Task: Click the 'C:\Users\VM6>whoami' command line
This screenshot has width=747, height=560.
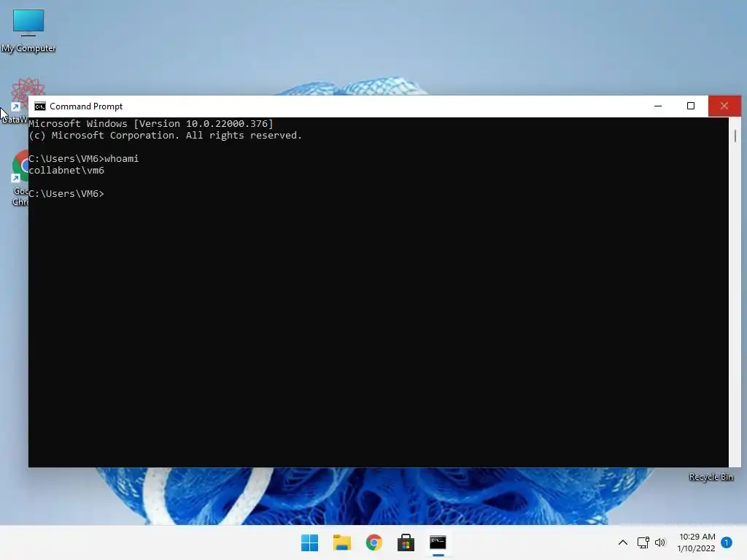Action: pyautogui.click(x=84, y=158)
